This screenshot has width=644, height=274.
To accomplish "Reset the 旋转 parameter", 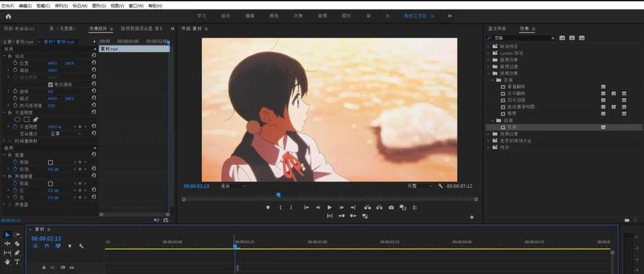I will (94, 91).
